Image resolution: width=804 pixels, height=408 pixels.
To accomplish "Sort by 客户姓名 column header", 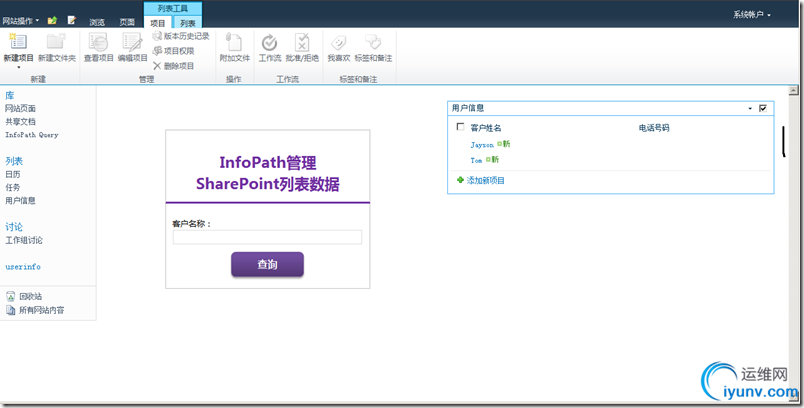I will tap(486, 128).
